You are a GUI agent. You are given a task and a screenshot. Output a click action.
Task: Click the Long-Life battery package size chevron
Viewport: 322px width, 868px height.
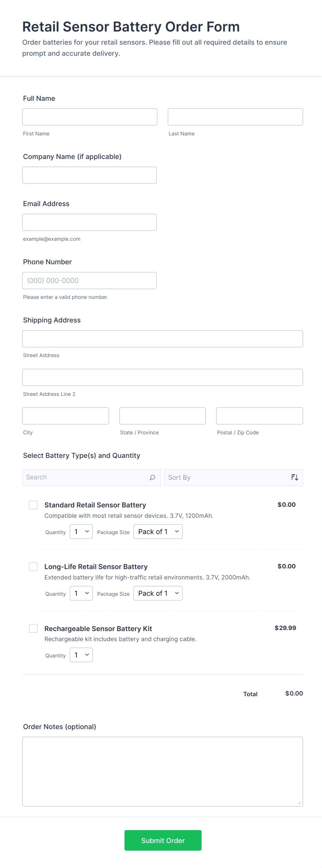[x=177, y=593]
